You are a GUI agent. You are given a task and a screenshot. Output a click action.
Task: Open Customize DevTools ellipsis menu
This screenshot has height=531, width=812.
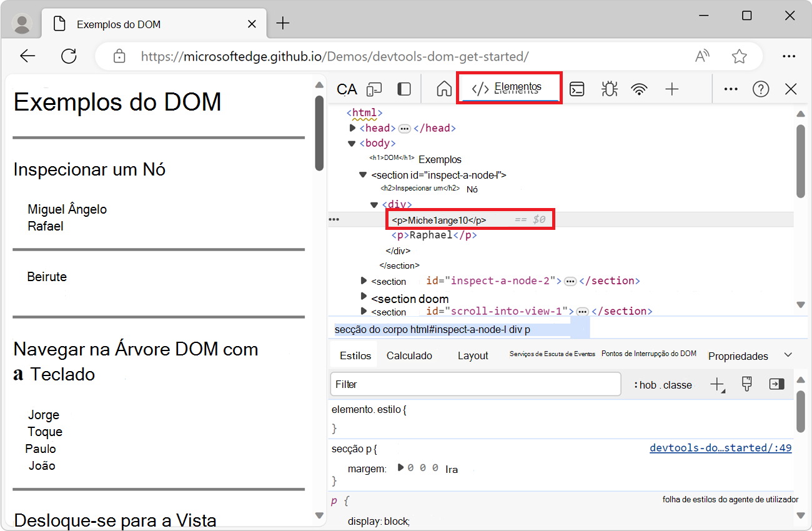click(731, 89)
